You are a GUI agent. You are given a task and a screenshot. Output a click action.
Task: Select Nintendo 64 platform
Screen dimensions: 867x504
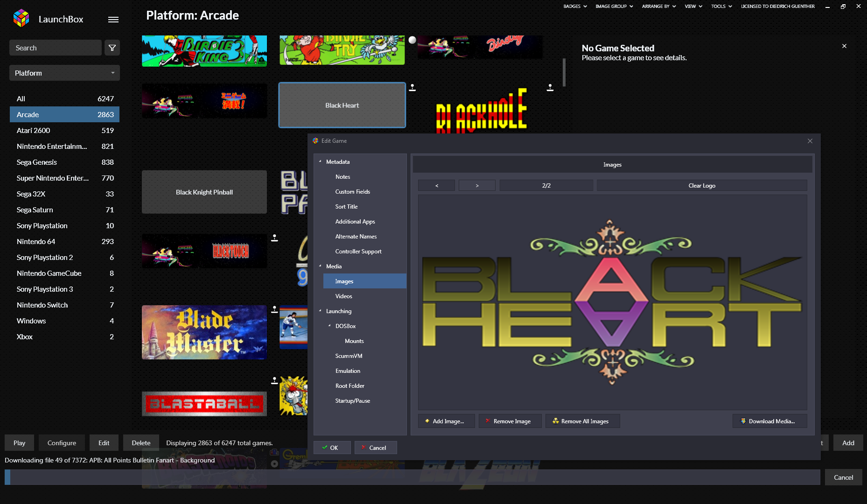(x=64, y=241)
